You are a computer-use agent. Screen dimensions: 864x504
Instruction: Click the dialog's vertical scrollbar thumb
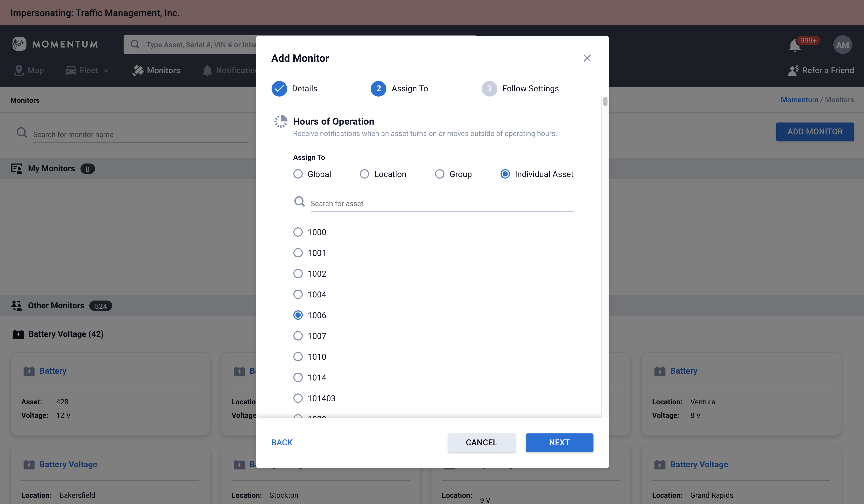pos(605,102)
